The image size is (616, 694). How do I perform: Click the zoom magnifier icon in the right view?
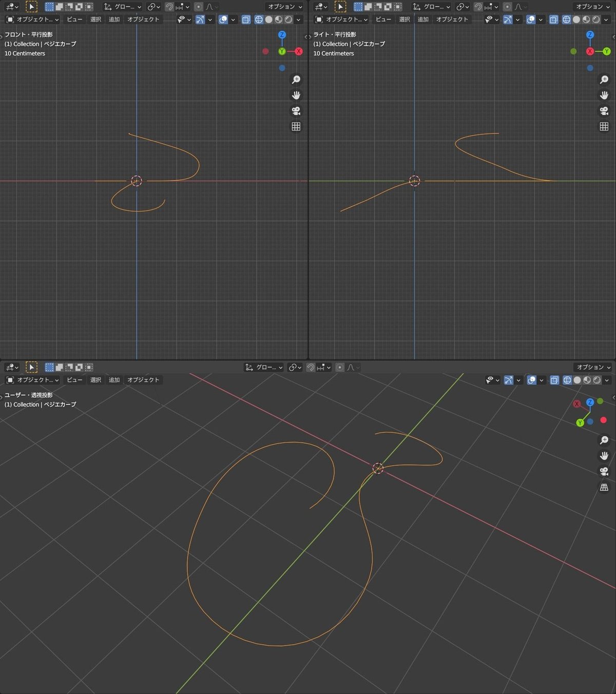click(604, 80)
